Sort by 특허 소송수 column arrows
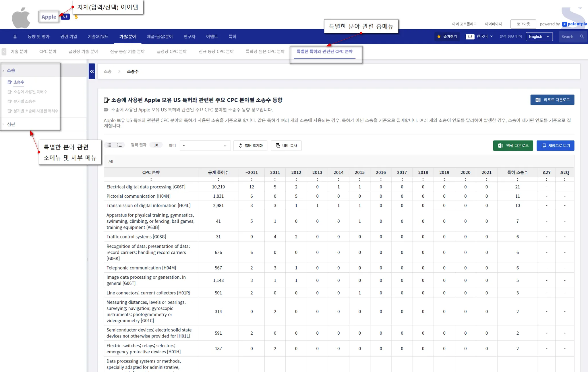Image resolution: width=588 pixels, height=372 pixels. [x=517, y=180]
